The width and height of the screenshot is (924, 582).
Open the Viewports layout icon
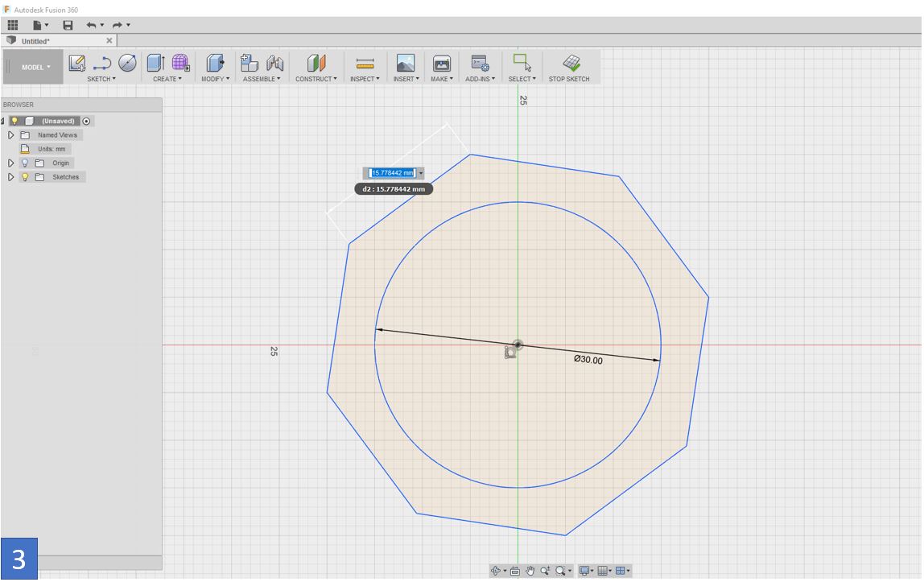(620, 570)
